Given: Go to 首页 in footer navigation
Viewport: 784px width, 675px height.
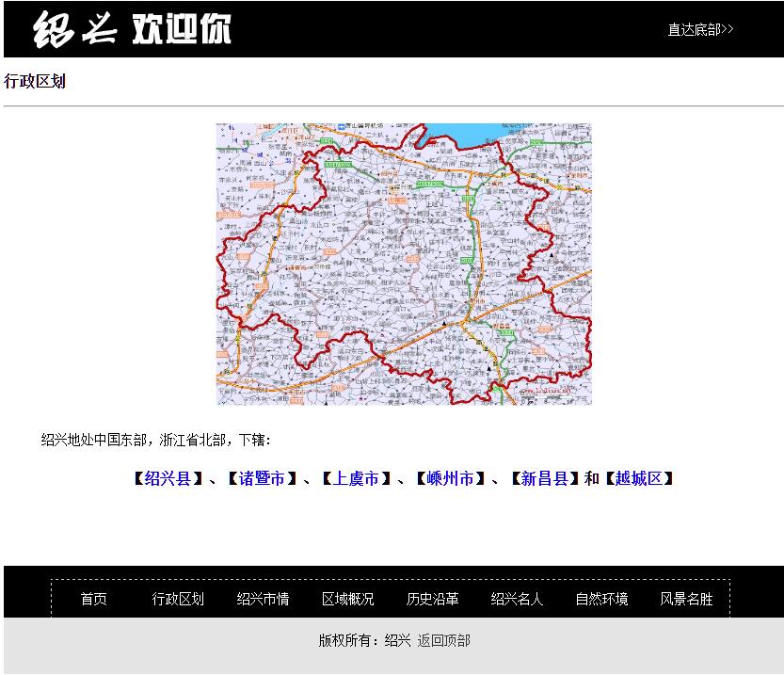Looking at the screenshot, I should coord(94,599).
